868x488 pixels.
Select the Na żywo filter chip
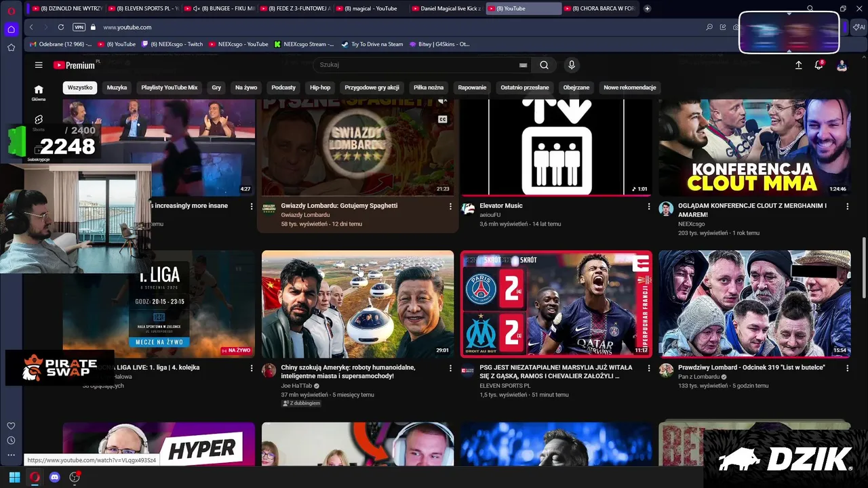[246, 87]
